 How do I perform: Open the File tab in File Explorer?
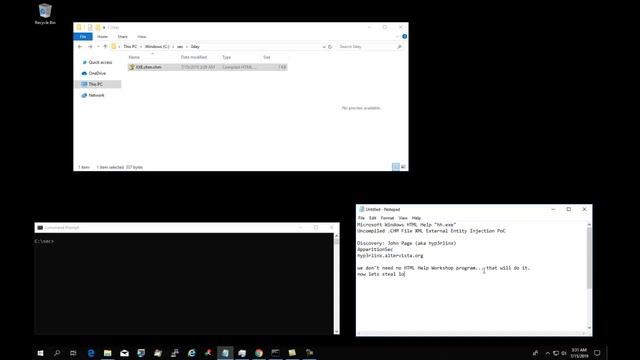[x=83, y=37]
